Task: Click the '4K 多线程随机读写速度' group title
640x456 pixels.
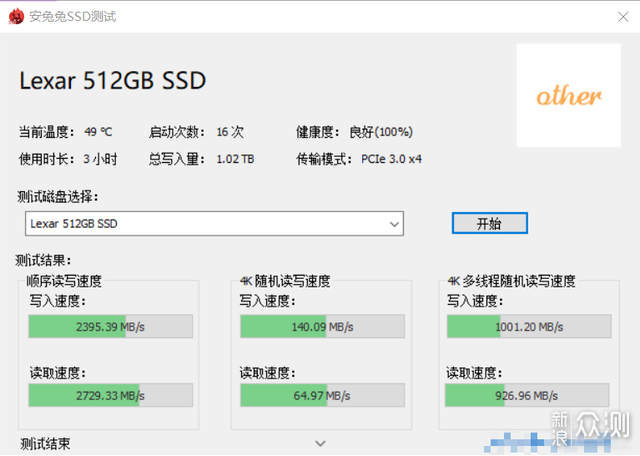Action: click(511, 281)
